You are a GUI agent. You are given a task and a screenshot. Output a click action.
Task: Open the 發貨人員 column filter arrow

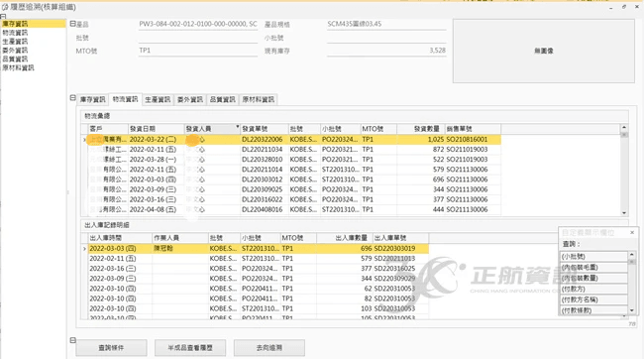tap(237, 127)
